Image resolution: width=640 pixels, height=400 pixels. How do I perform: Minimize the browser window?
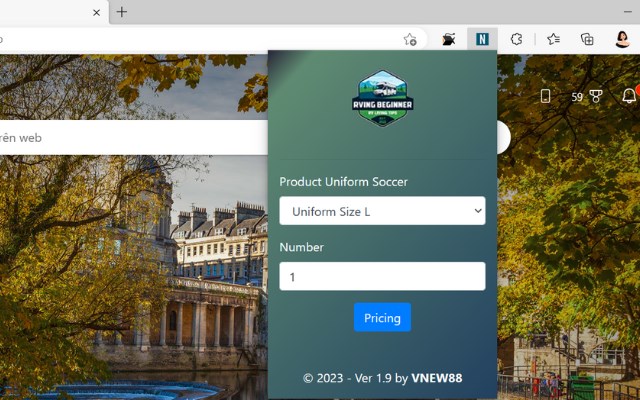click(x=628, y=12)
